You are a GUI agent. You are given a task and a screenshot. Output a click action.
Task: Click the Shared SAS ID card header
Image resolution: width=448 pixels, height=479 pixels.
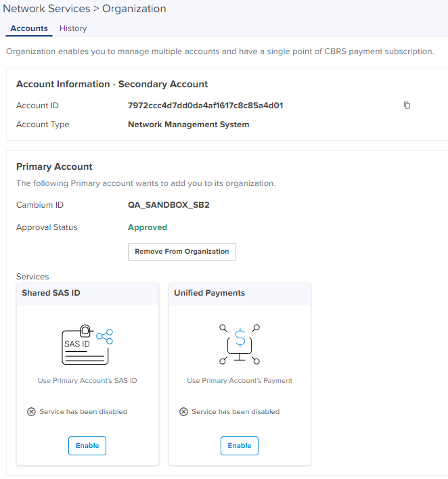[51, 293]
